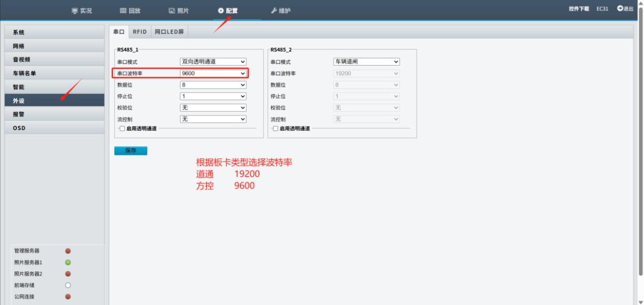Select OSD in the left sidebar
This screenshot has height=305, width=644.
pos(55,128)
